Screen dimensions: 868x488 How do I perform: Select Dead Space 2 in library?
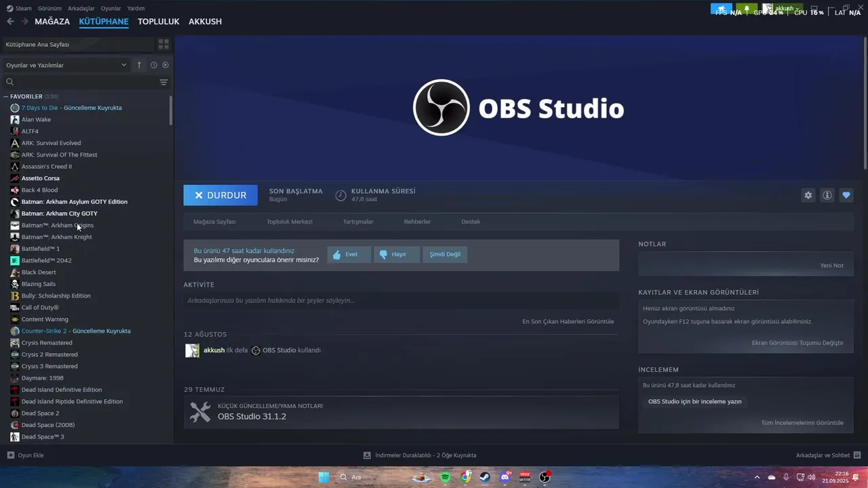(x=40, y=413)
